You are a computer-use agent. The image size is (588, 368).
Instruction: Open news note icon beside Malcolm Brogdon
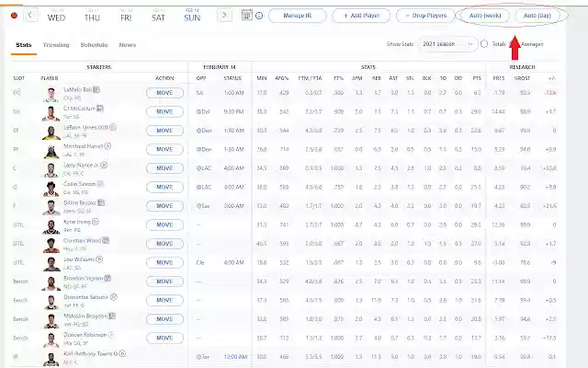coord(112,316)
